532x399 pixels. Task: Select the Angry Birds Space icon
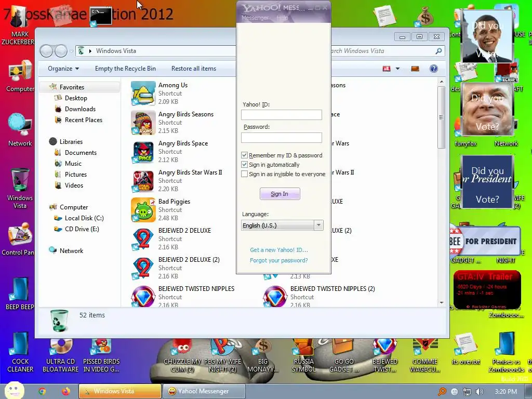click(x=143, y=152)
